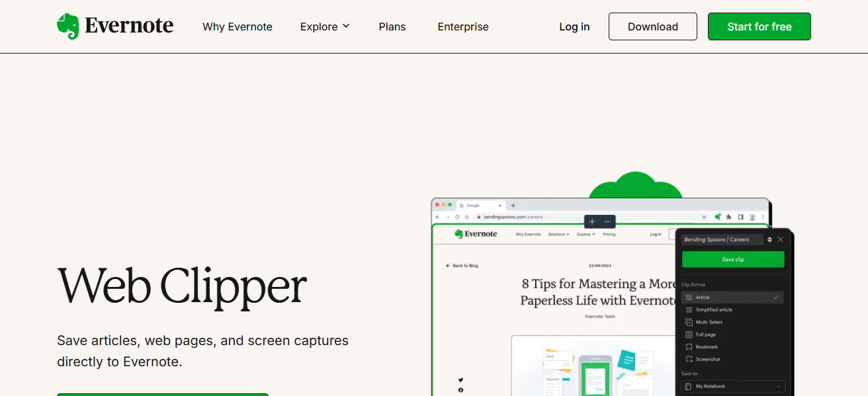Close the Web Clipper panel with X

[x=781, y=239]
